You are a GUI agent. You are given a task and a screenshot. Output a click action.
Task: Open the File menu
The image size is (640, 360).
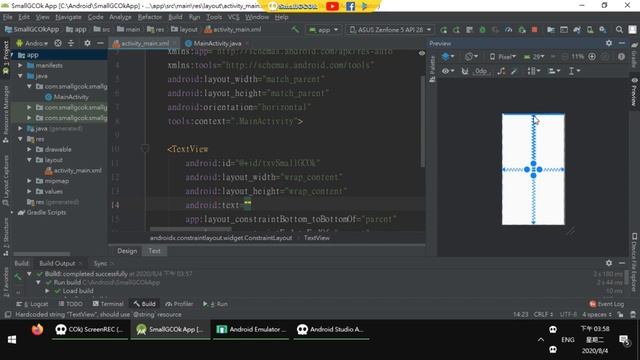point(8,17)
